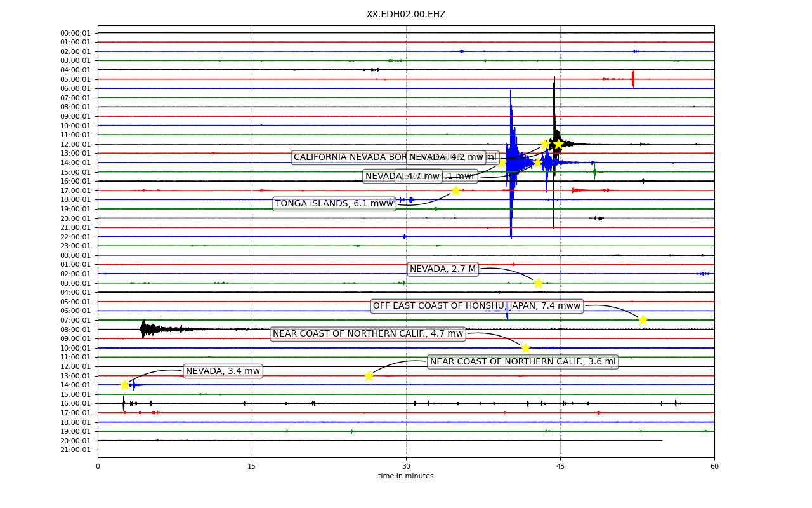This screenshot has height=508, width=812.
Task: Select the star for Nevada 2.7 M event
Action: [x=538, y=283]
